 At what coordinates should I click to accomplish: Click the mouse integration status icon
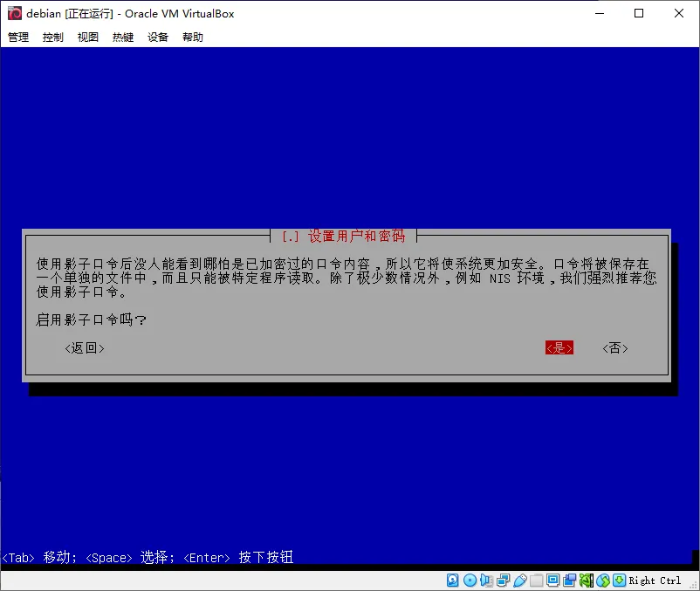point(603,581)
